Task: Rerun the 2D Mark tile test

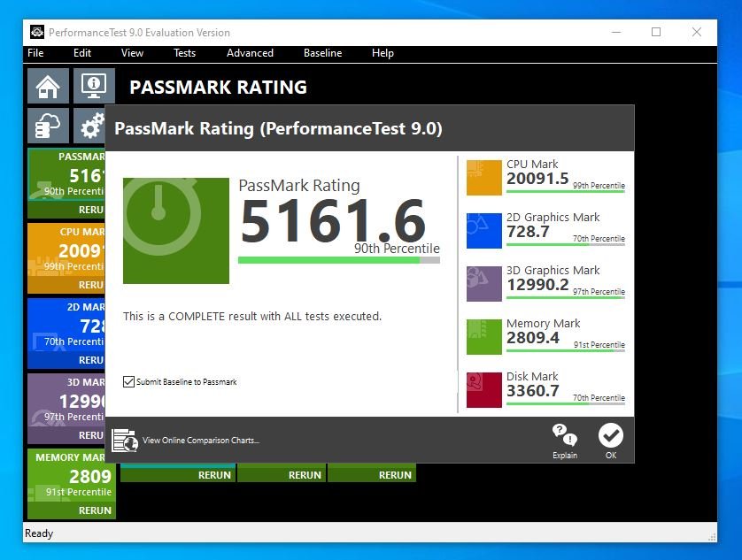Action: pos(66,360)
